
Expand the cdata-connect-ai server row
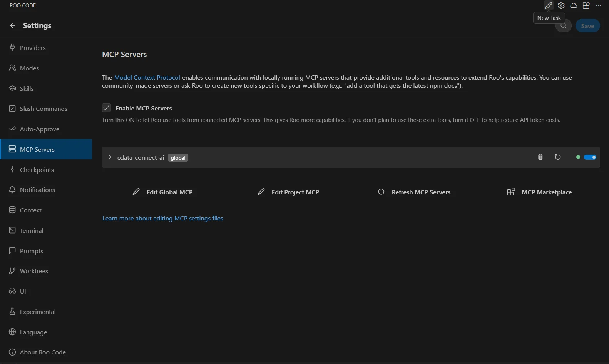click(110, 157)
